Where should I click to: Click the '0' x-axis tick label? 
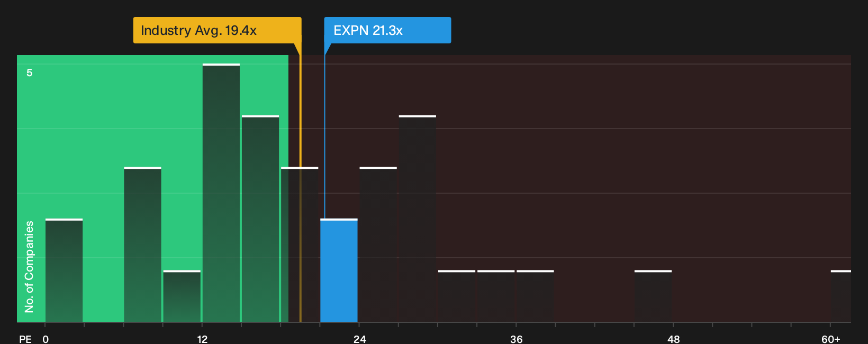pos(46,339)
